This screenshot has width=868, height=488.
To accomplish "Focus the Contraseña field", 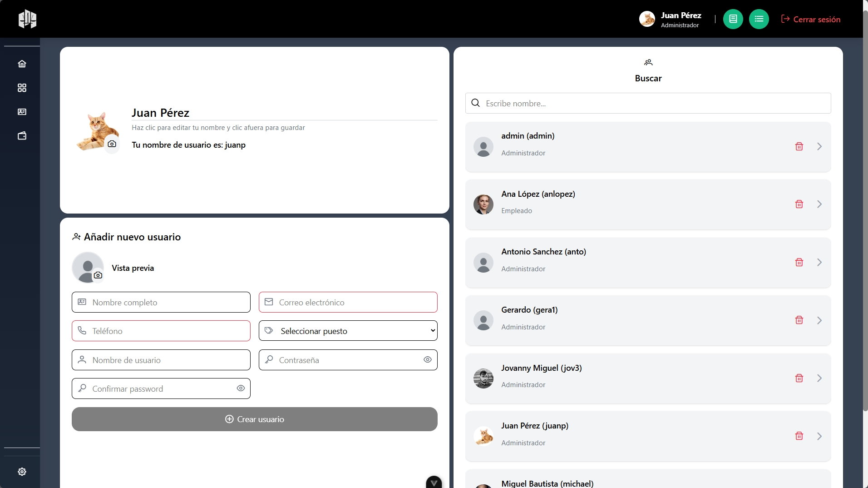I will pos(348,360).
